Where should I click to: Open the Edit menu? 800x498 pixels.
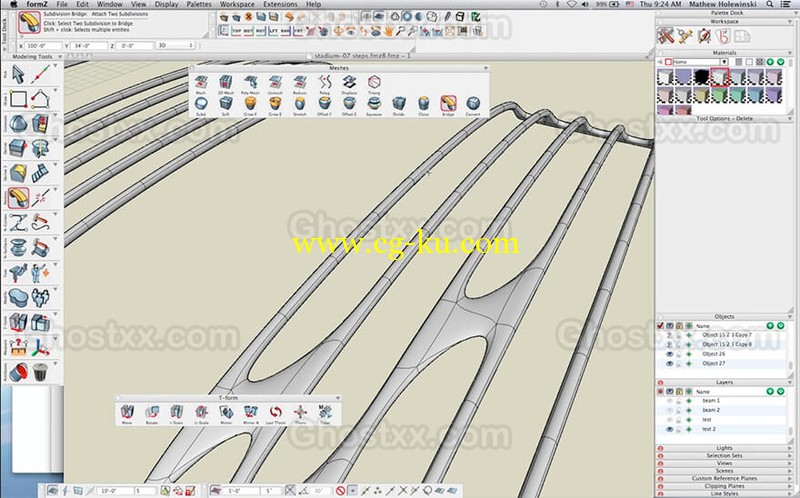coord(82,4)
